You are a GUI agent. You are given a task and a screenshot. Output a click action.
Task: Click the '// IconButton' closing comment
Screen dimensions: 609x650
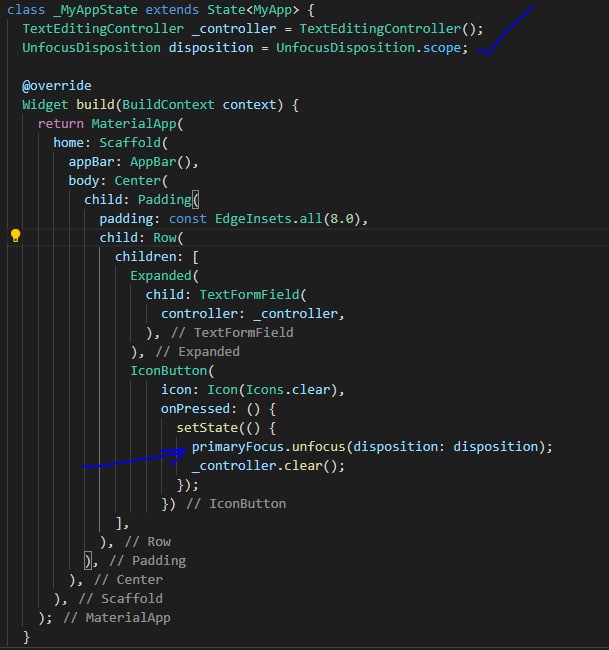tap(236, 504)
